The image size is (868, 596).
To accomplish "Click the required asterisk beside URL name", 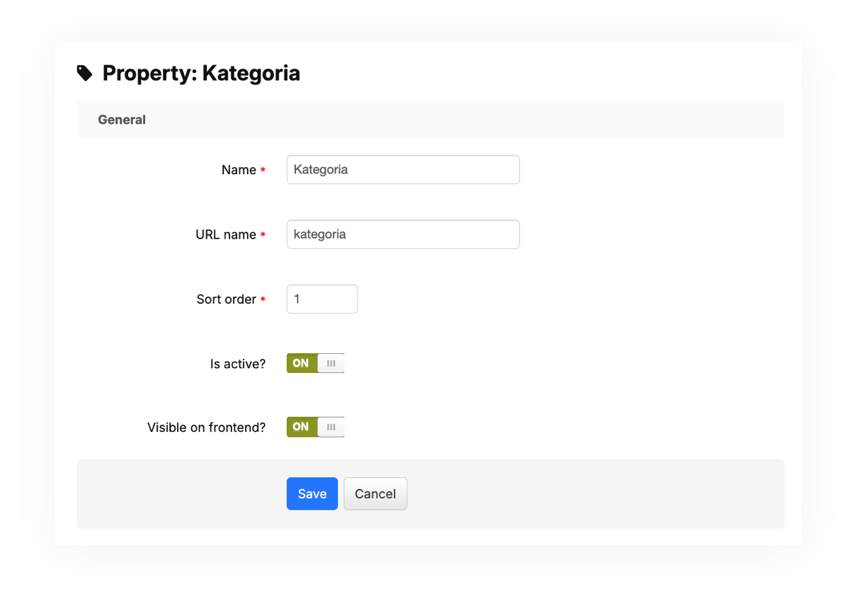I will coord(263,235).
